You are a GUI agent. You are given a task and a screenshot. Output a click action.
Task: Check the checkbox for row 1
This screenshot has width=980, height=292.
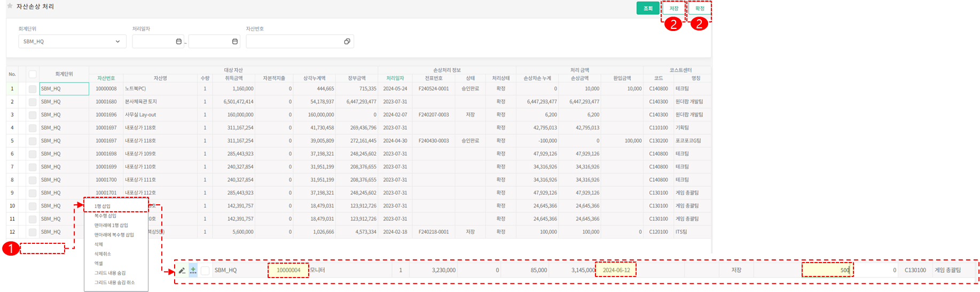[x=33, y=89]
